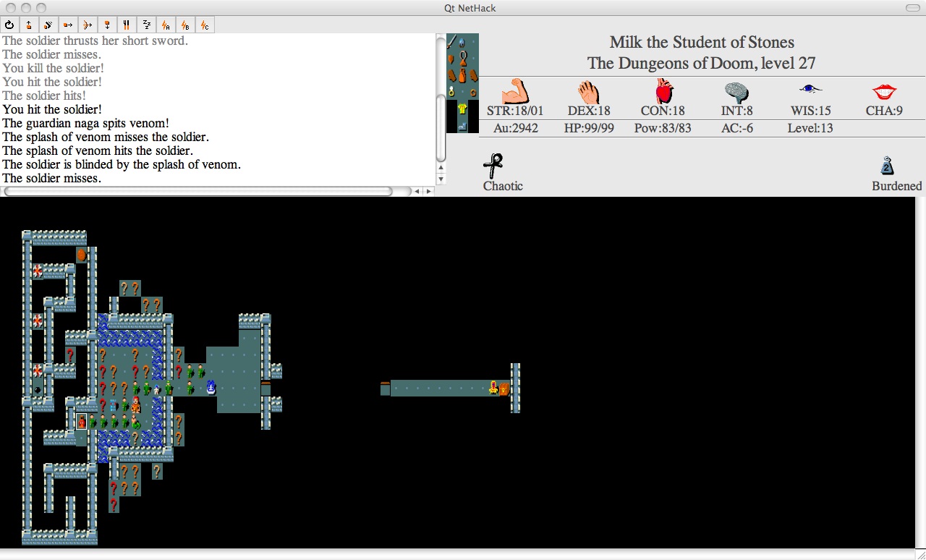Screen dimensions: 926x560
Task: Click the strength arm icon
Action: [515, 91]
